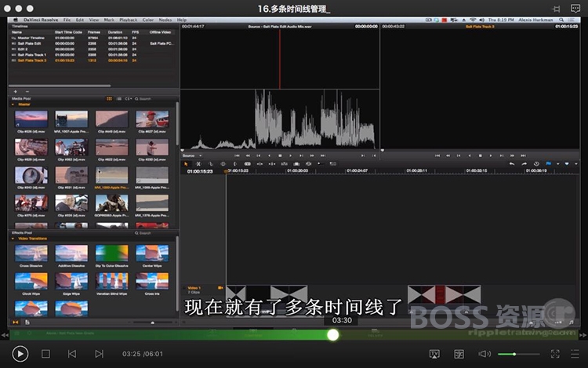This screenshot has height=368, width=588.
Task: Play forward in the timeline viewer transport
Action: [x=491, y=155]
